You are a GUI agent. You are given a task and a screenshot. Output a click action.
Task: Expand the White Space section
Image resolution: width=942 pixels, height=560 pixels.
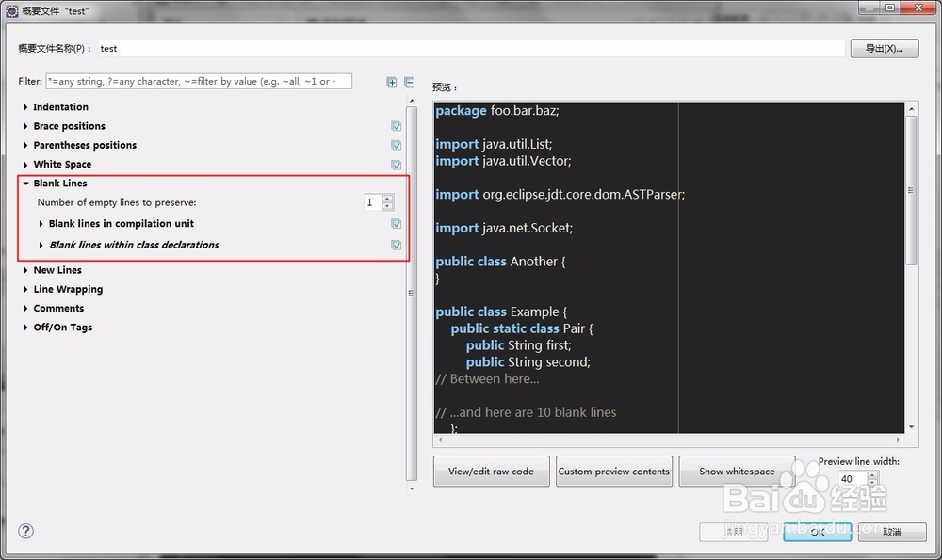25,165
